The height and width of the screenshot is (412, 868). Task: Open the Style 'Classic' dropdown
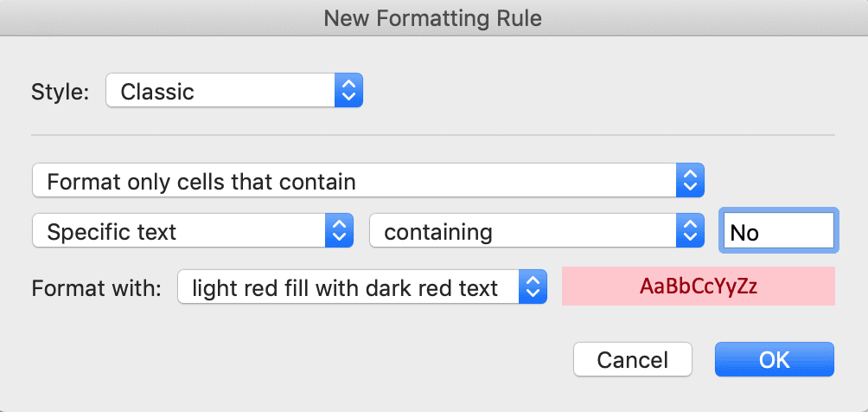(233, 91)
